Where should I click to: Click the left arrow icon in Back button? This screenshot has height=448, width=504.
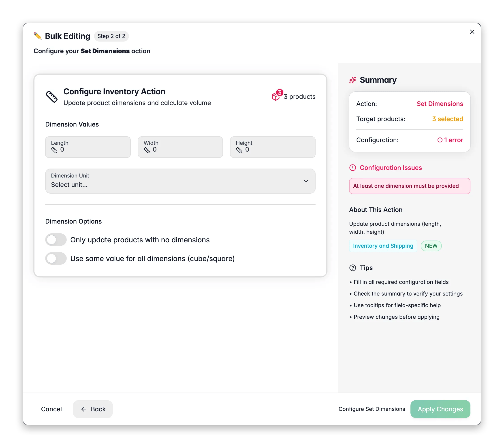[83, 409]
